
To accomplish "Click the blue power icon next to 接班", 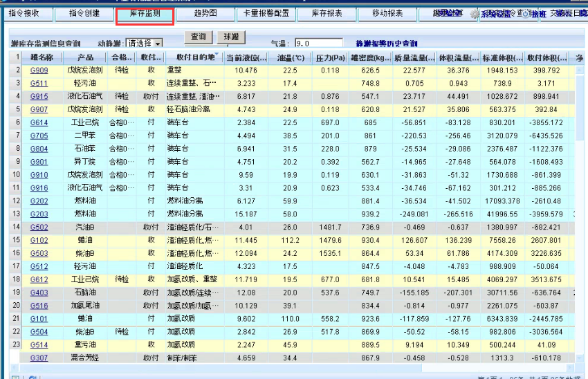I will click(526, 15).
